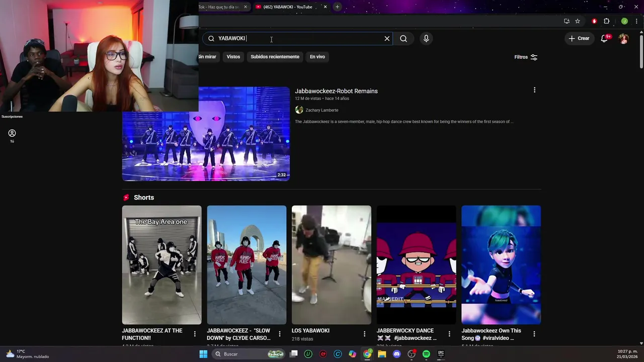Image resolution: width=644 pixels, height=362 pixels.
Task: Bookmark this page with the star icon
Action: click(578, 21)
